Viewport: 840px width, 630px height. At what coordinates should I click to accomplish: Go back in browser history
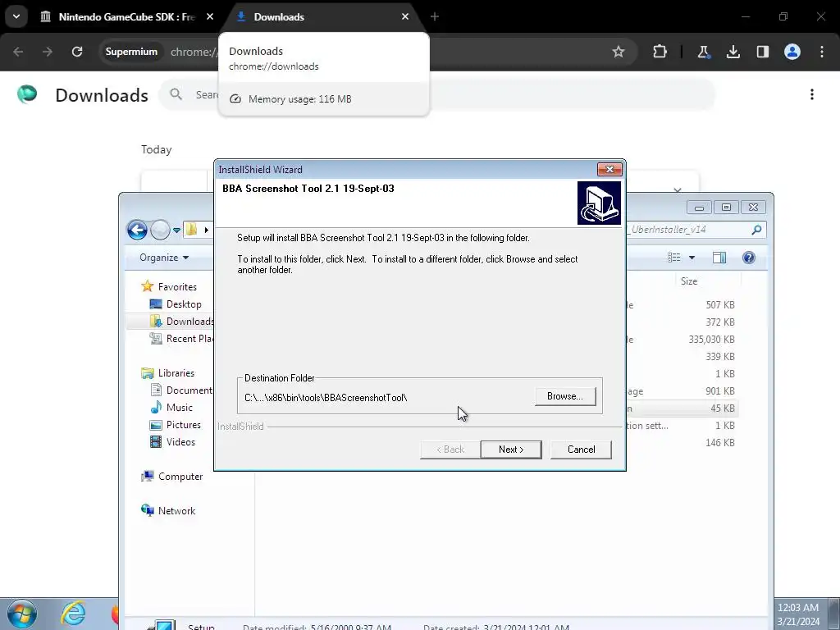[18, 52]
